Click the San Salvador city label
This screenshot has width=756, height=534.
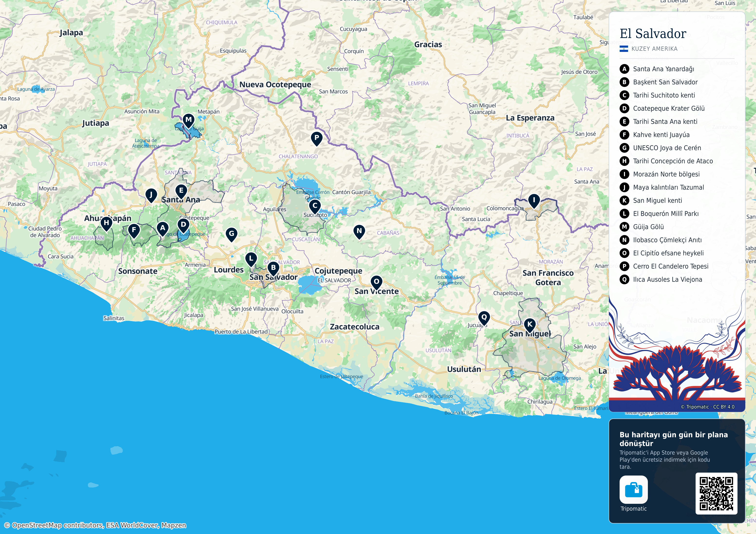[273, 277]
